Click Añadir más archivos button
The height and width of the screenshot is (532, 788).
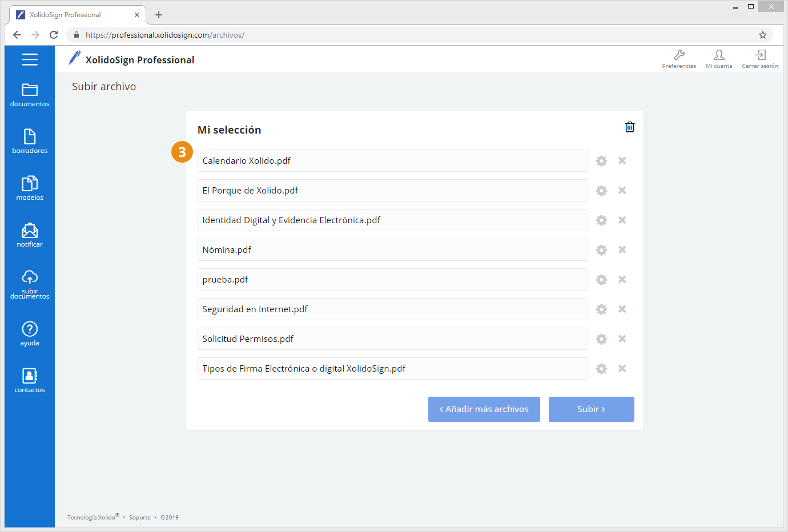point(484,409)
